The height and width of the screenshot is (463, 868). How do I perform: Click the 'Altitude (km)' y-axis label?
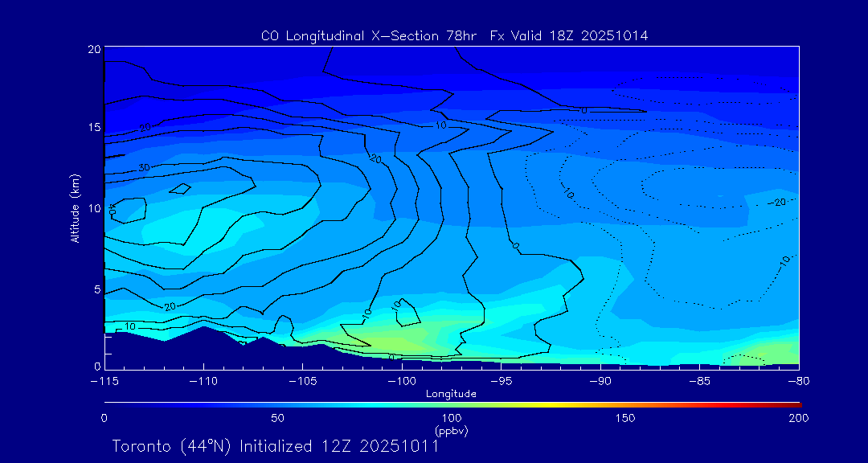[x=75, y=208]
